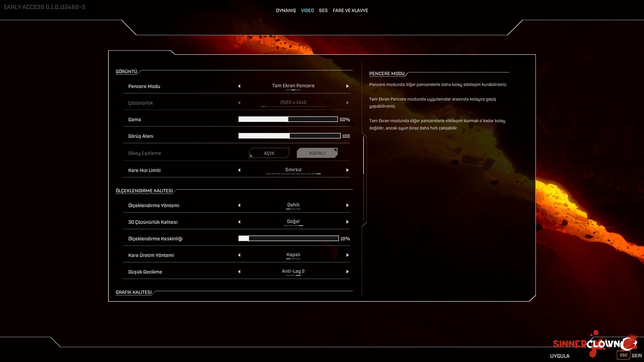Click the UYGULA button
This screenshot has width=644, height=362.
coord(560,356)
